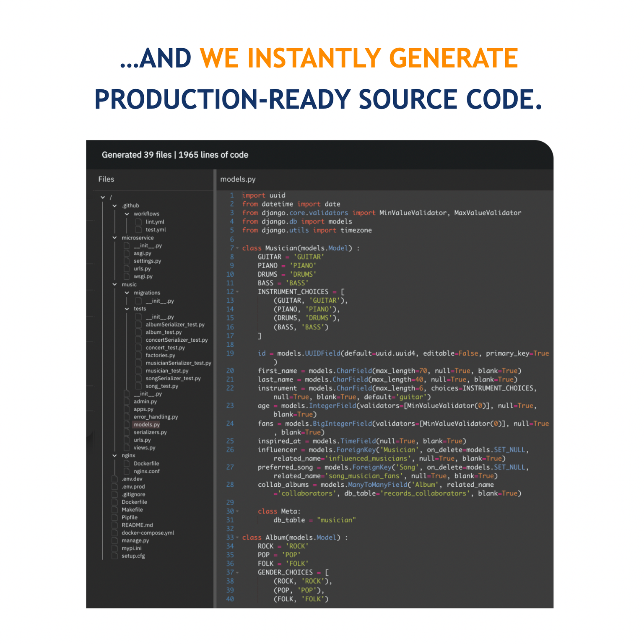Screen dimensions: 644x644
Task: Open concertSerializer_test.py in the tree
Action: 177,340
